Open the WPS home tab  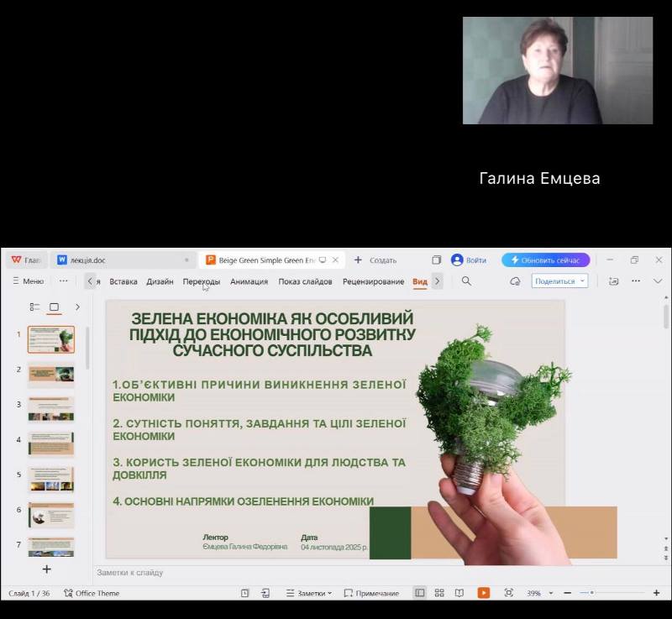pos(26,260)
